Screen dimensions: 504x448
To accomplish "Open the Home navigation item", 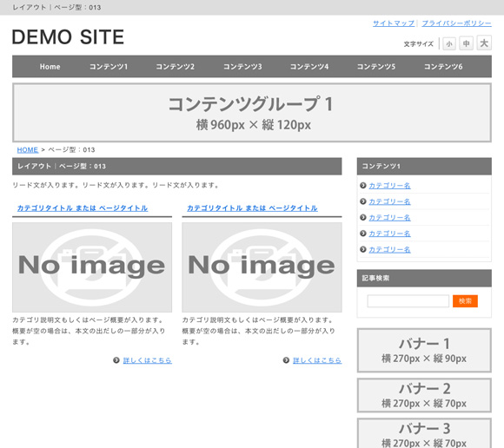I will [x=50, y=67].
